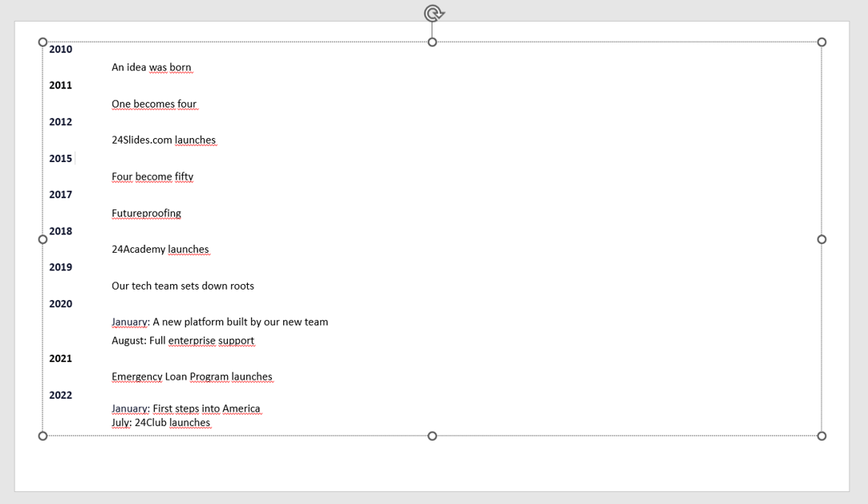Place cursor in the year 2018
868x504 pixels.
coord(60,231)
